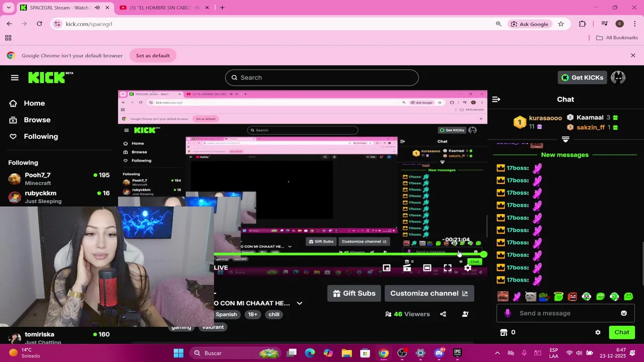Select the green halo angel emote
The width and height of the screenshot is (644, 362).
558,297
